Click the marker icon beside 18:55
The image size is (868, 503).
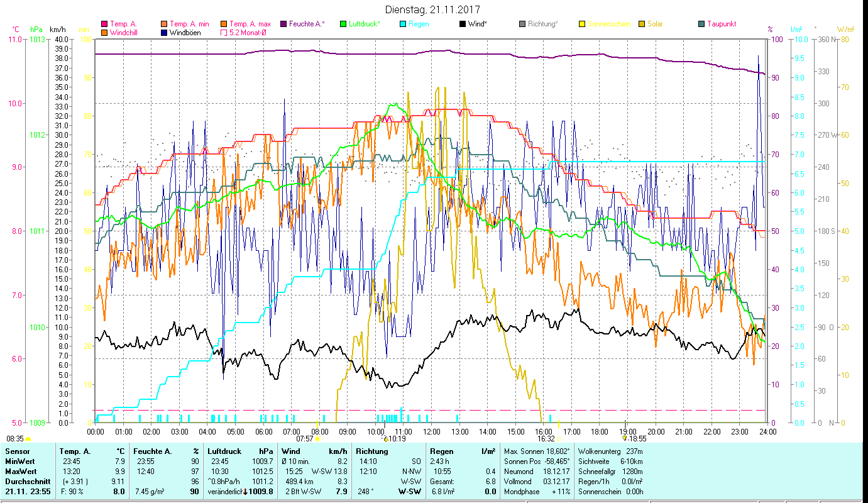click(624, 439)
